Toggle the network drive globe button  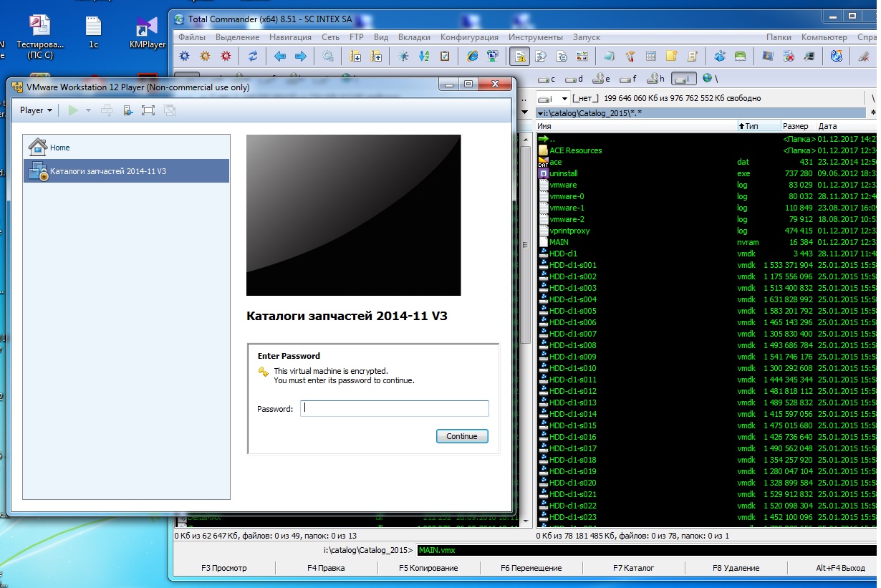click(x=708, y=79)
